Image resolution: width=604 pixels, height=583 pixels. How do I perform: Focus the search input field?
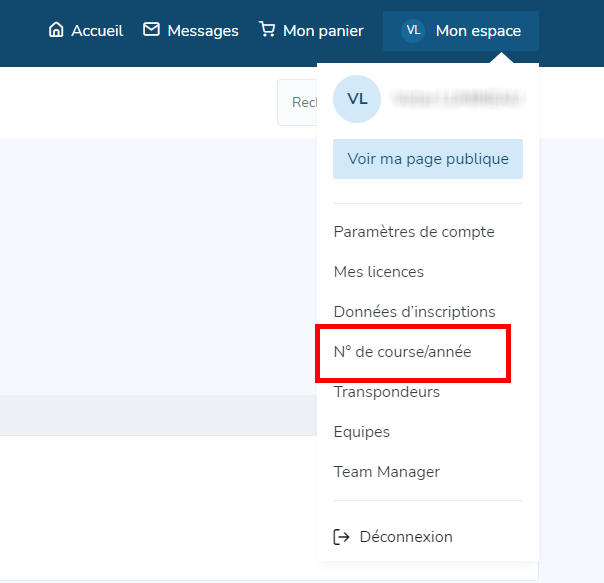pos(297,102)
